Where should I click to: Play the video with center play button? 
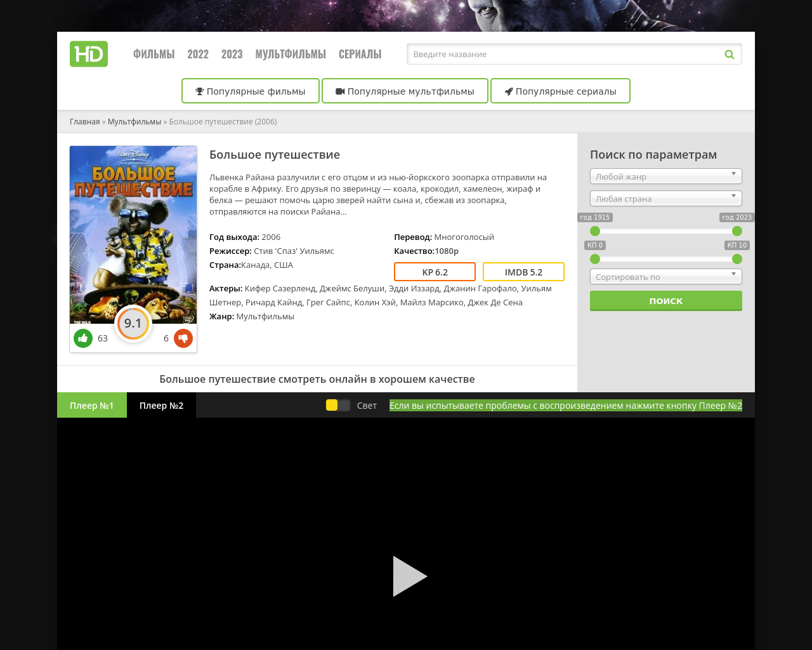coord(410,576)
